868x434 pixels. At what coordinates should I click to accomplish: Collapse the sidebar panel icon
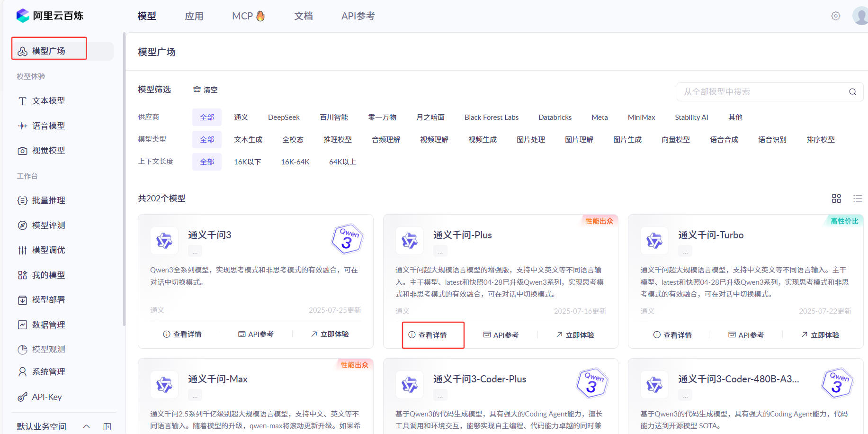tap(107, 426)
